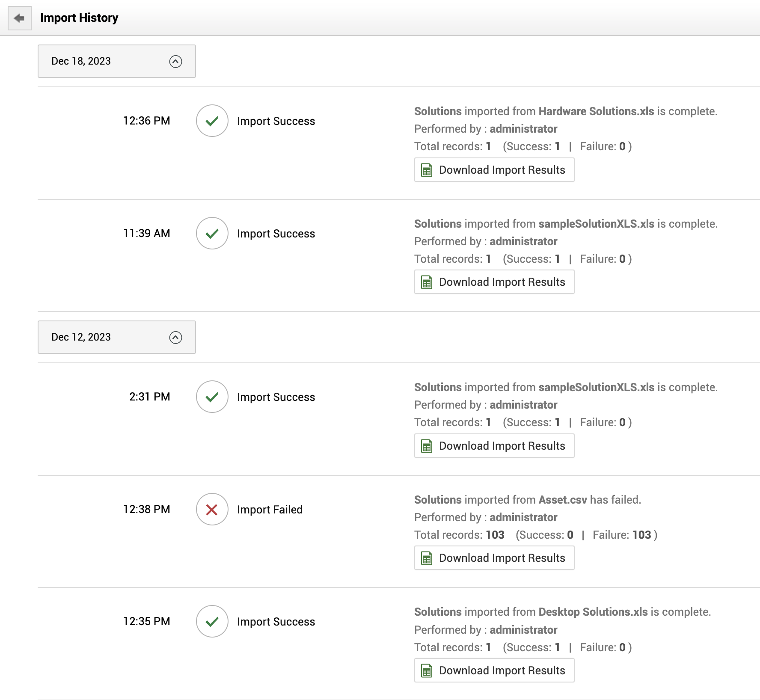
Task: Collapse the Dec 18, 2023 section chevron
Action: point(175,62)
